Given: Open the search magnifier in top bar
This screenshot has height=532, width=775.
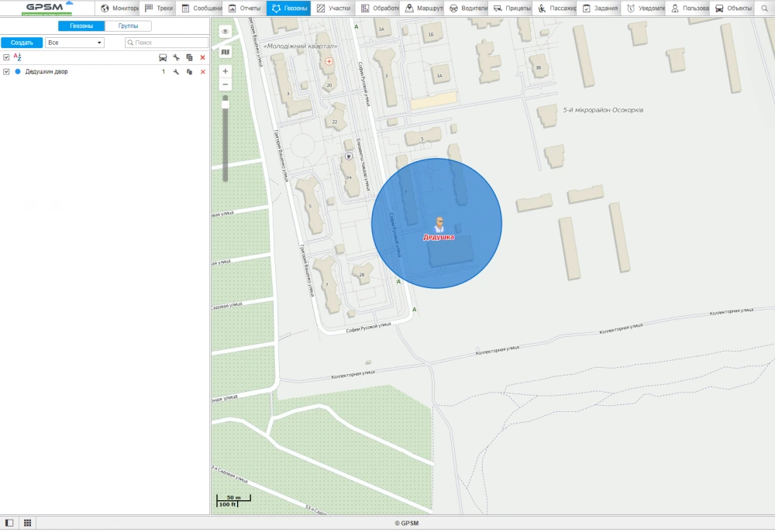Looking at the screenshot, I should (763, 9).
